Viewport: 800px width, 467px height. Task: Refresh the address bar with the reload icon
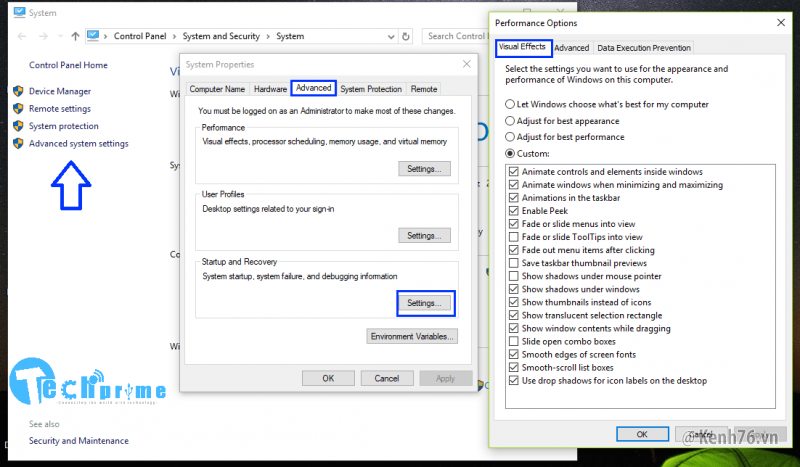(408, 37)
